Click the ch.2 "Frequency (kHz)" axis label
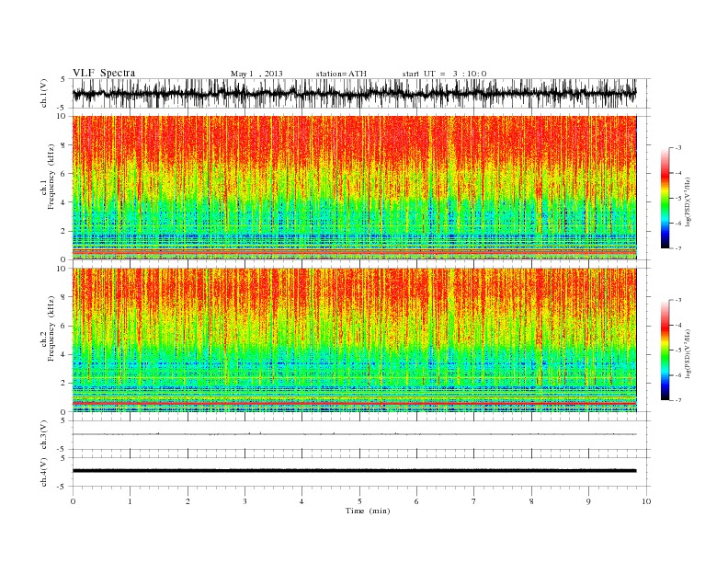Screen dimensions: 728x563 point(51,327)
